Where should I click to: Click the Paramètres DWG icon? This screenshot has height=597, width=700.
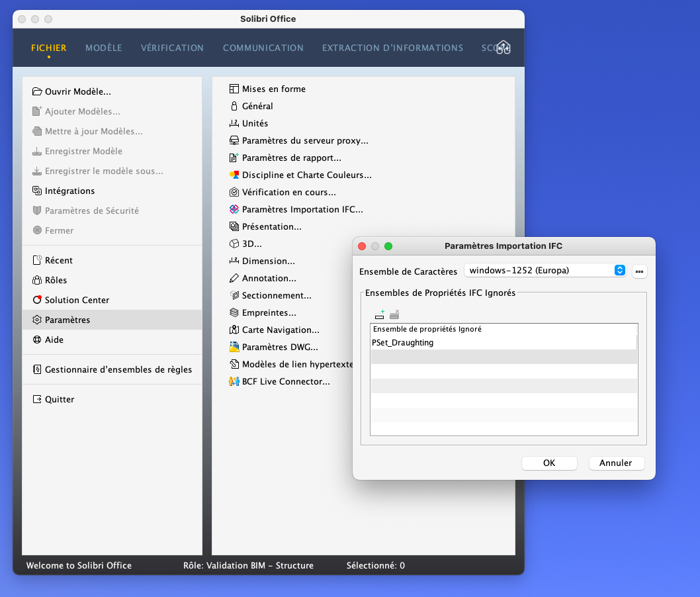pos(234,347)
